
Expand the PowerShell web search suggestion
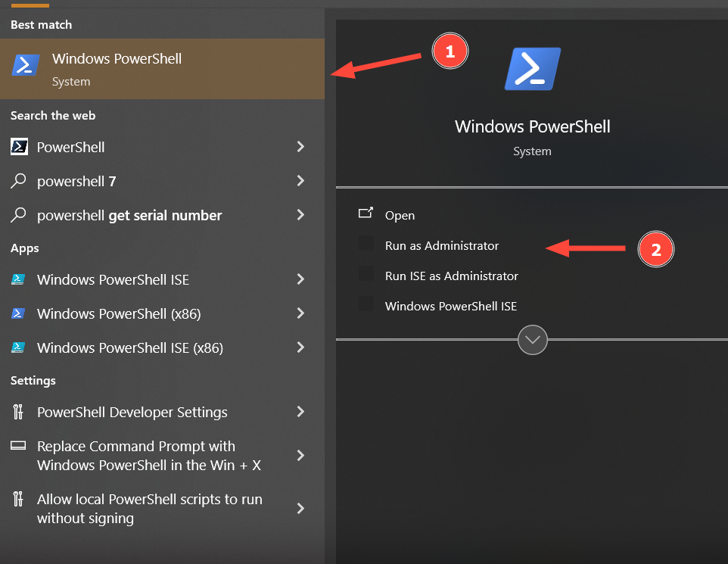coord(300,147)
